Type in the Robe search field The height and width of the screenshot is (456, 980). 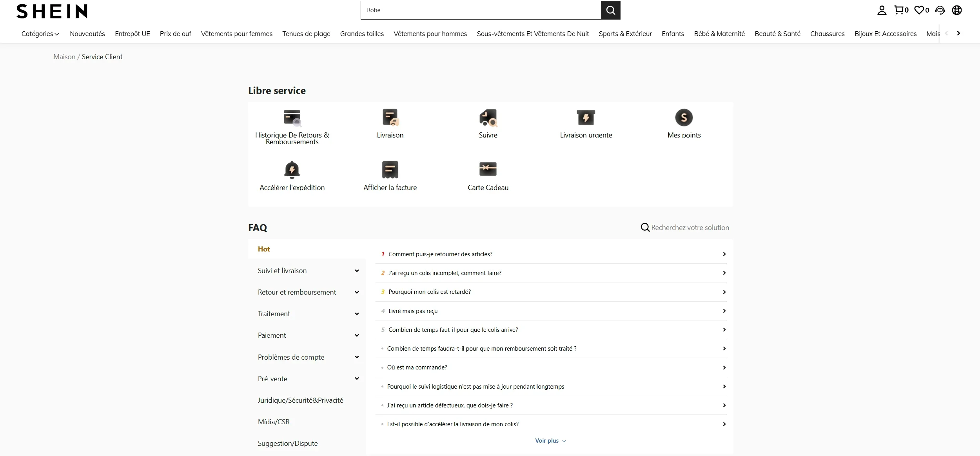click(481, 10)
